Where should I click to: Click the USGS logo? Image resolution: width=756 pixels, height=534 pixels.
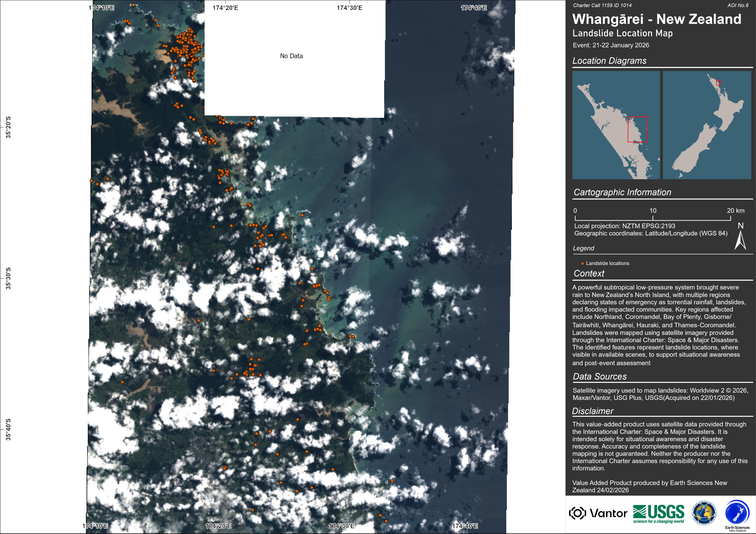click(659, 514)
